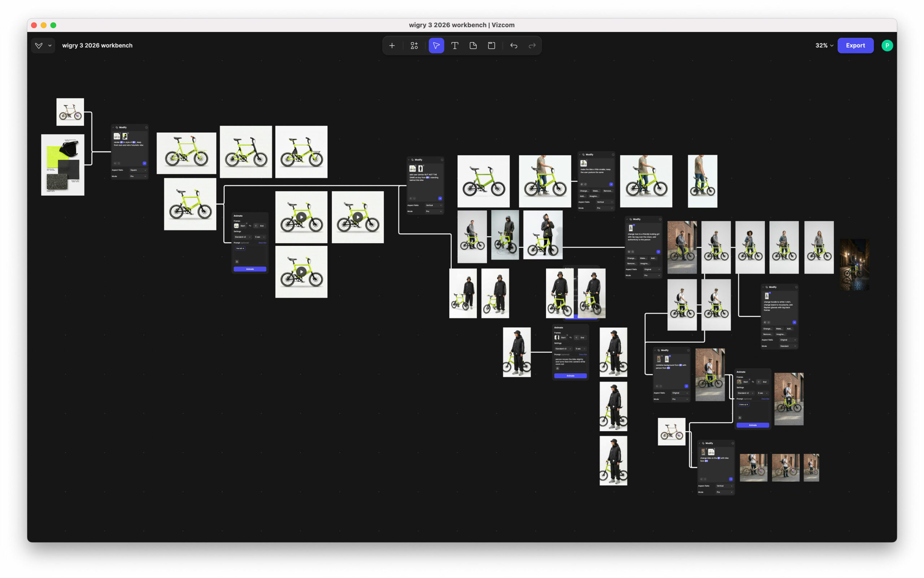Click the plus Add icon in toolbar
The height and width of the screenshot is (578, 924).
pyautogui.click(x=392, y=45)
